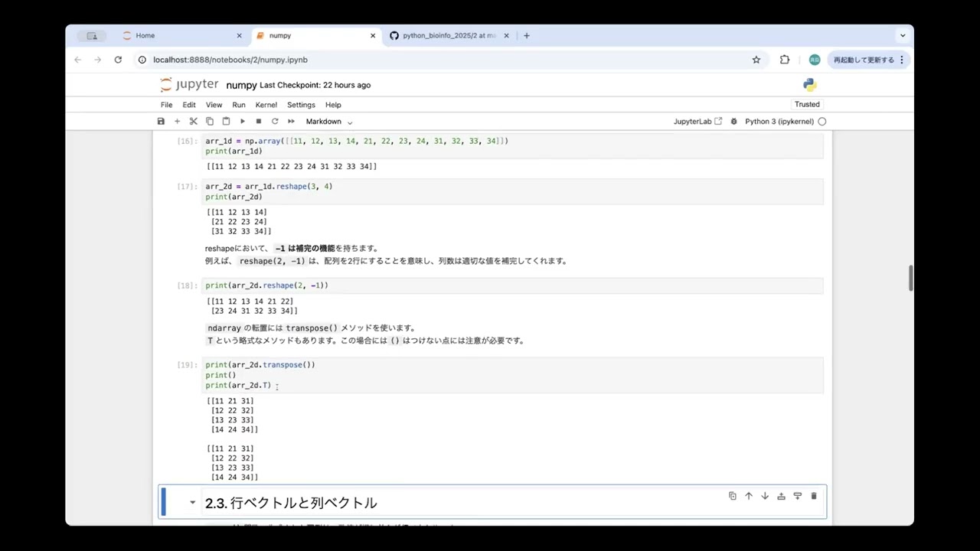Go back in browser history
980x551 pixels.
click(x=78, y=60)
